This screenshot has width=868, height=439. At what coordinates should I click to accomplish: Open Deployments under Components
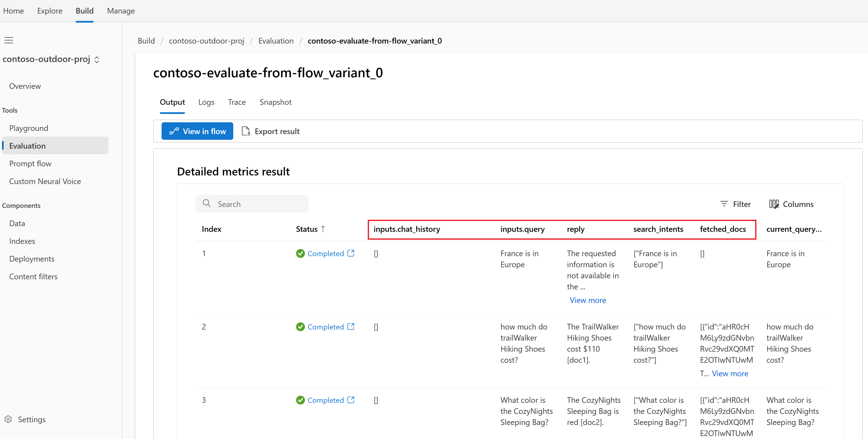pyautogui.click(x=32, y=259)
